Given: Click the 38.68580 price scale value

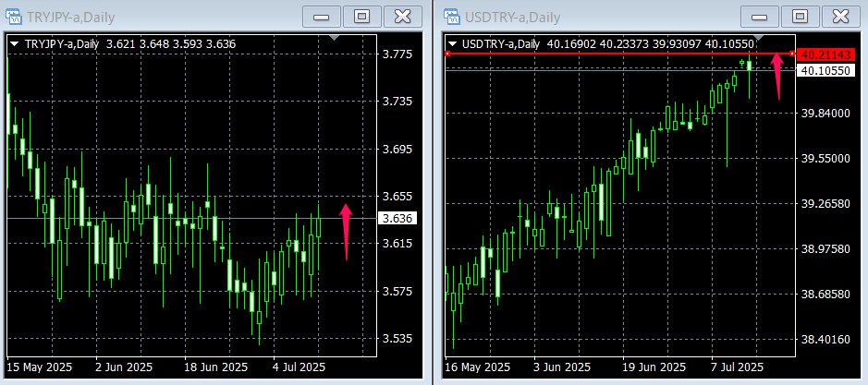Looking at the screenshot, I should click(x=825, y=295).
